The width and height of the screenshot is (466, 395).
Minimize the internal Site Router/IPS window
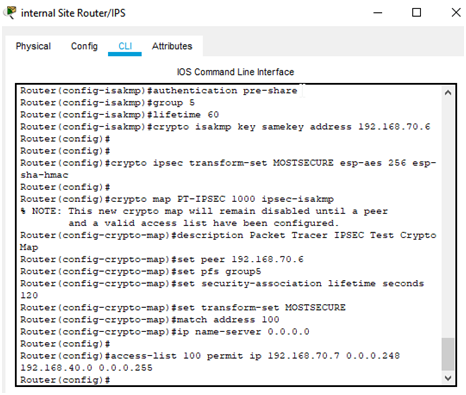coord(378,13)
